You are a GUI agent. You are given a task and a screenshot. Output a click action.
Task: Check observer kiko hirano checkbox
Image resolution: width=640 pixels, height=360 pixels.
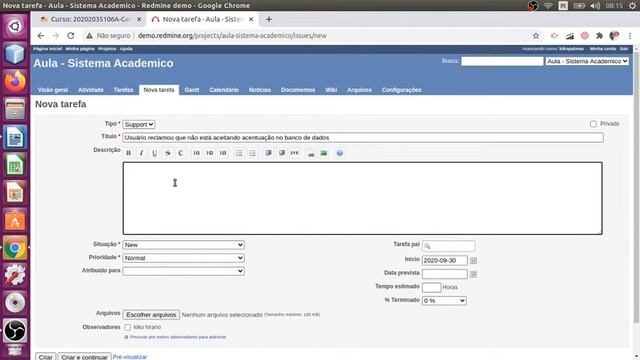point(127,327)
